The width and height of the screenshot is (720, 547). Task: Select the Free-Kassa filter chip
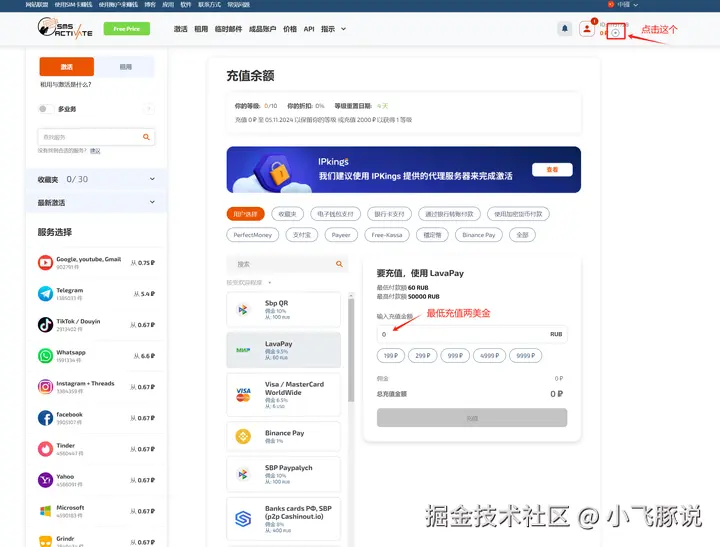pos(387,235)
